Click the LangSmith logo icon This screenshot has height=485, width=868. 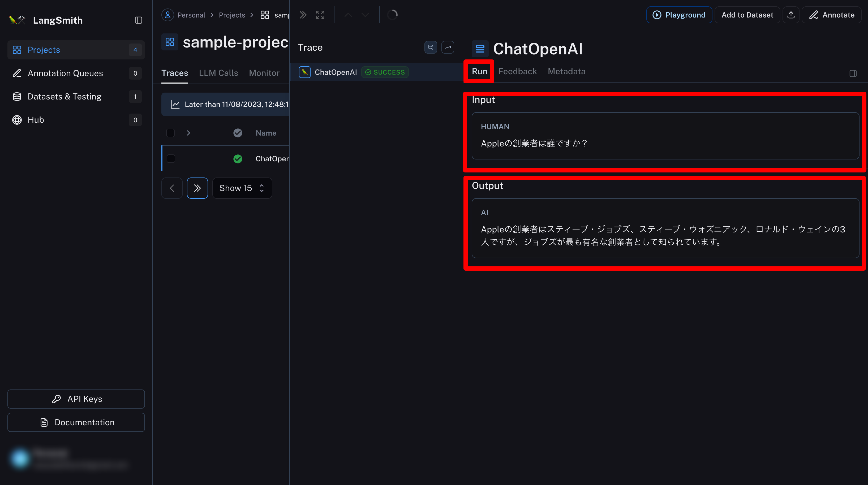(x=17, y=20)
